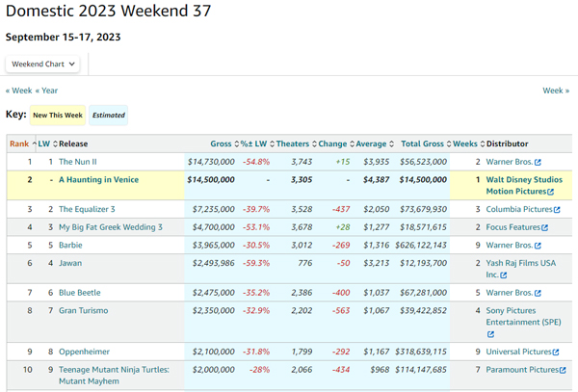Viewport: 578px width, 392px height.
Task: Go to the previous Week link
Action: click(x=19, y=91)
